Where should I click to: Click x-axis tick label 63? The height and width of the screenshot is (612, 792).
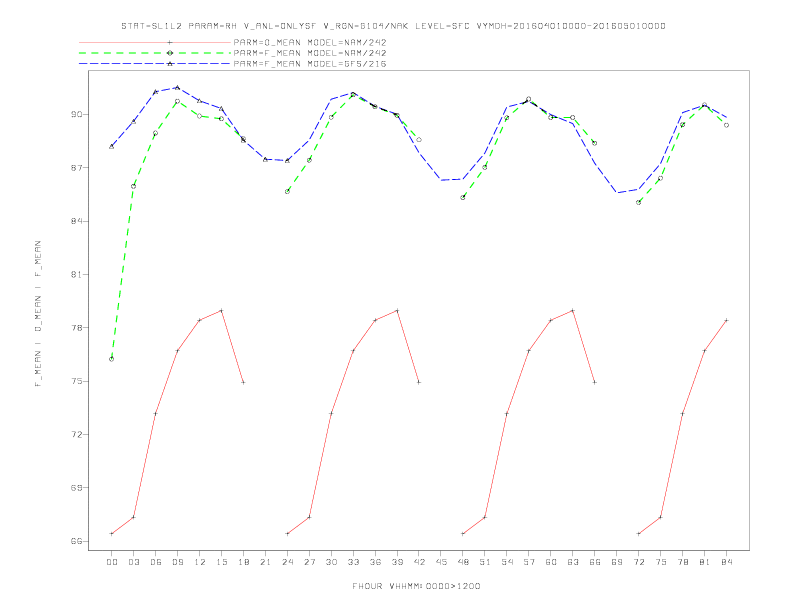[573, 562]
